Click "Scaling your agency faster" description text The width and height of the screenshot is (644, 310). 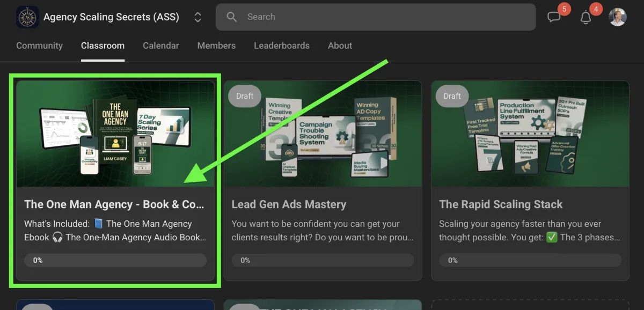point(530,231)
